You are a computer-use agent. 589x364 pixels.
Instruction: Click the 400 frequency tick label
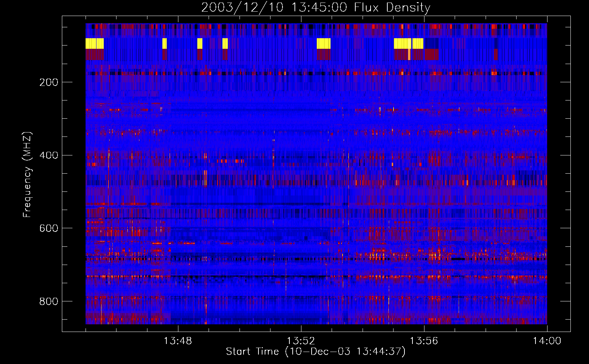pos(49,155)
